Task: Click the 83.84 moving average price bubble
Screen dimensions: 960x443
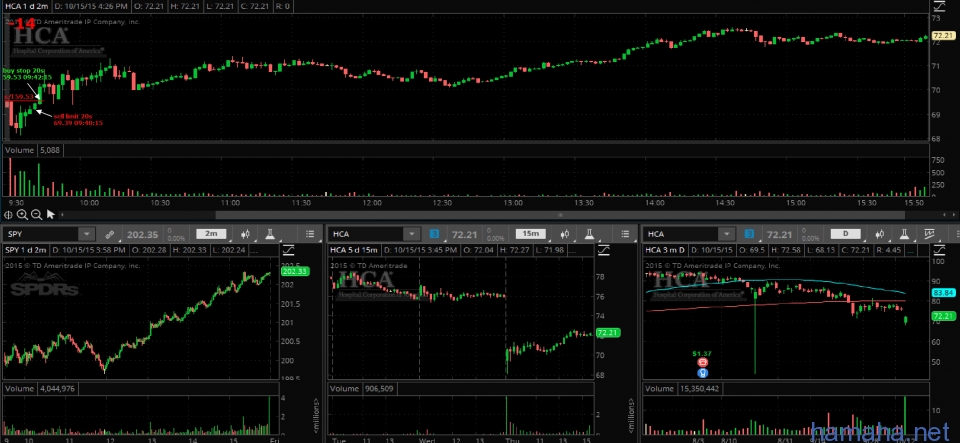Action: (943, 292)
